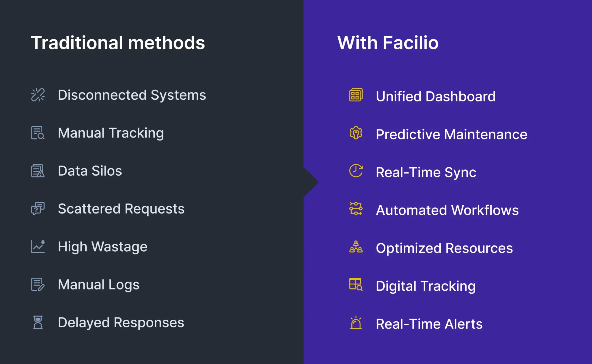Viewport: 592px width, 364px height.
Task: Select the Predictive Maintenance text label
Action: click(451, 134)
